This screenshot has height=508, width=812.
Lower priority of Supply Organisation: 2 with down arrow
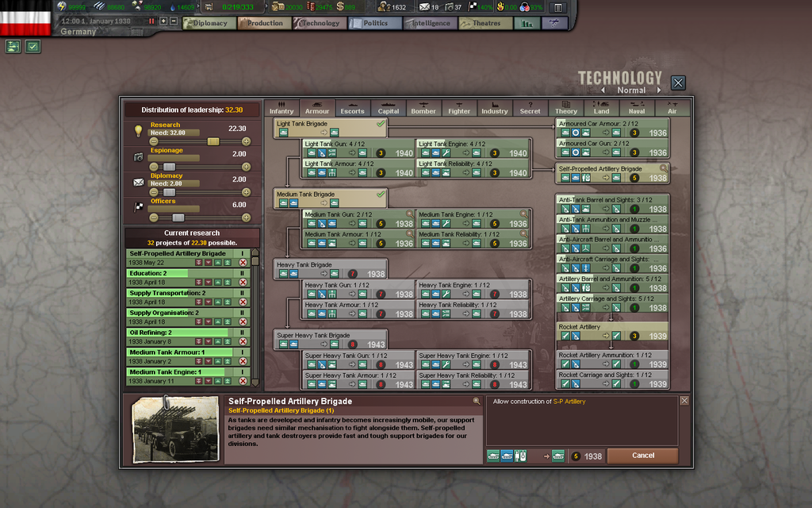[x=207, y=321]
